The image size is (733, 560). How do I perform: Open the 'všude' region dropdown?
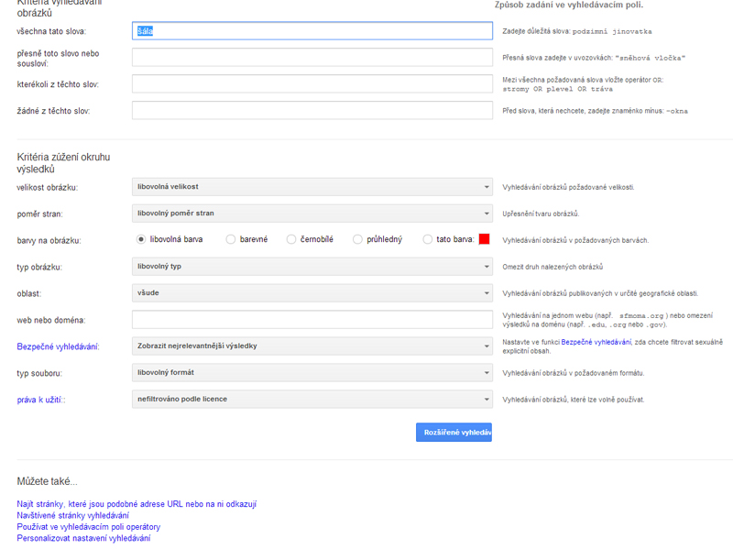pos(312,293)
